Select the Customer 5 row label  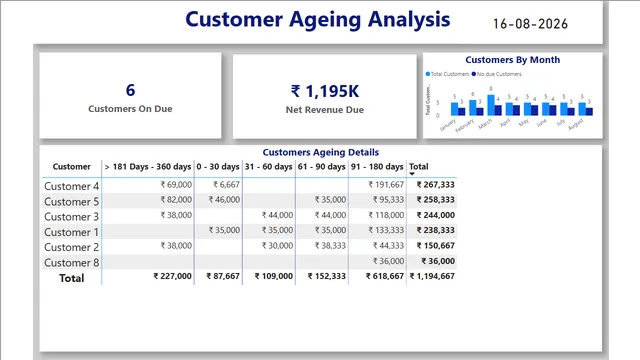point(71,202)
